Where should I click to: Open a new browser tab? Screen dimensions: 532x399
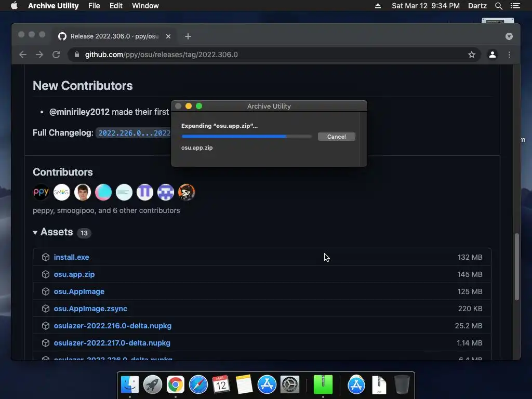[x=188, y=36]
